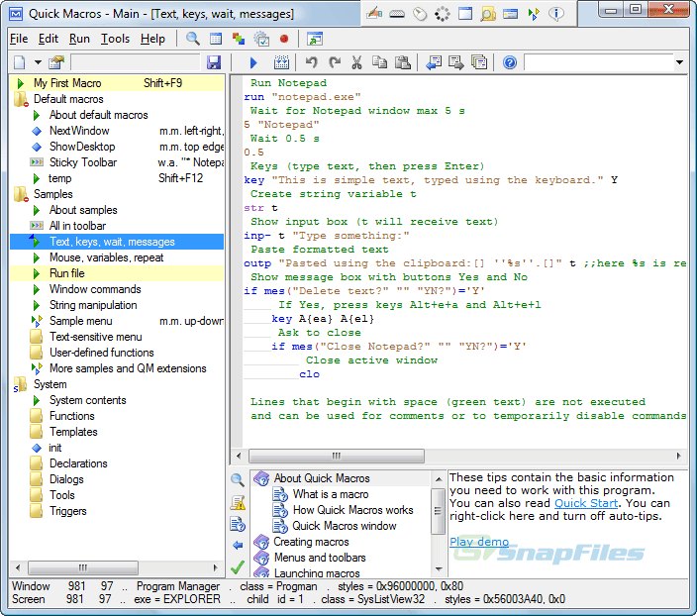Paste from clipboard icon
This screenshot has height=616, width=697.
tap(403, 62)
